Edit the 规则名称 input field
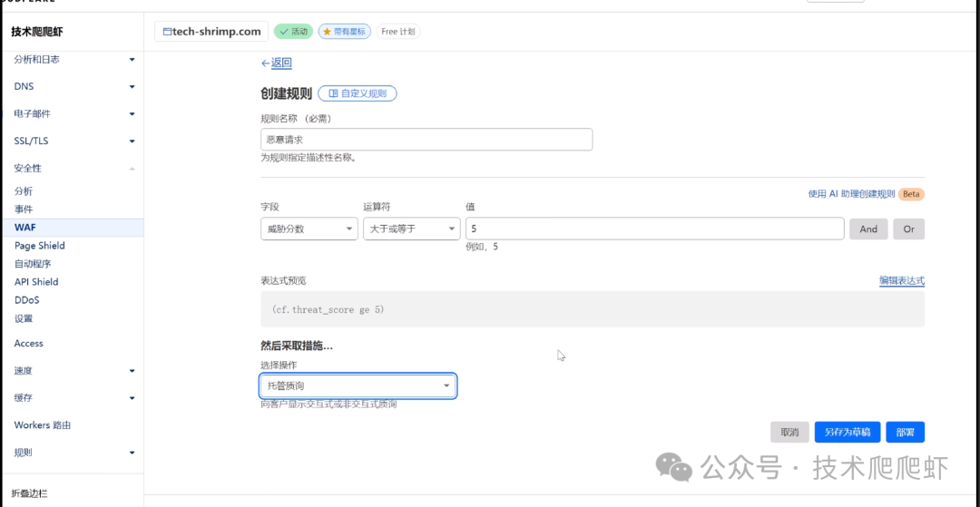Image resolution: width=980 pixels, height=507 pixels. [x=426, y=140]
